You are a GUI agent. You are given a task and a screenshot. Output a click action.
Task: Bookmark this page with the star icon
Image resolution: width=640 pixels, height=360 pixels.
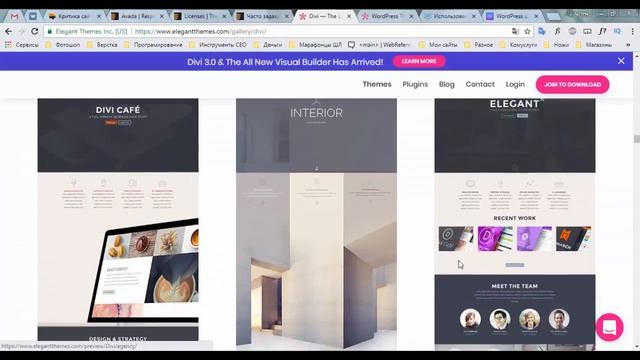(x=527, y=31)
